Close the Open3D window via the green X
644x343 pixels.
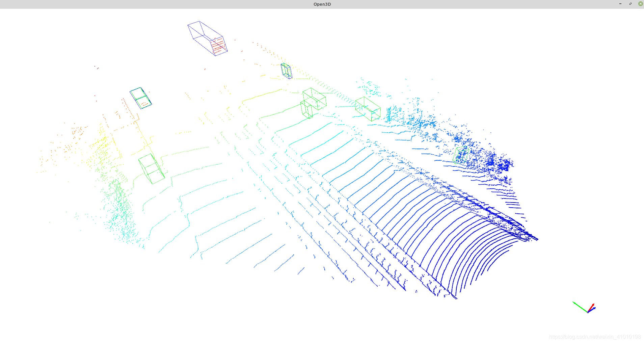[x=640, y=4]
